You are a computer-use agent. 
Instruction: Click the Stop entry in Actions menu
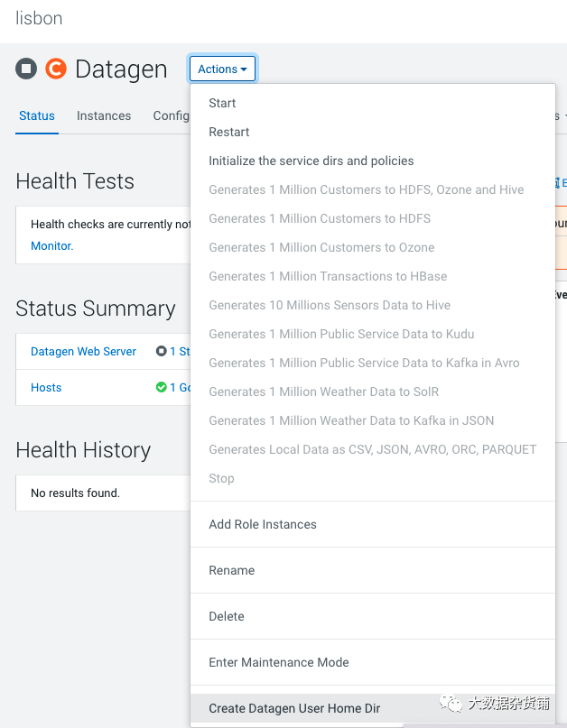(221, 479)
